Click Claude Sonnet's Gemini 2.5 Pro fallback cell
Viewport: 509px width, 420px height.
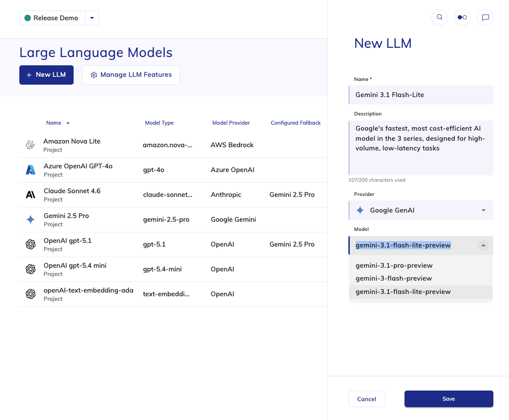[x=292, y=195]
